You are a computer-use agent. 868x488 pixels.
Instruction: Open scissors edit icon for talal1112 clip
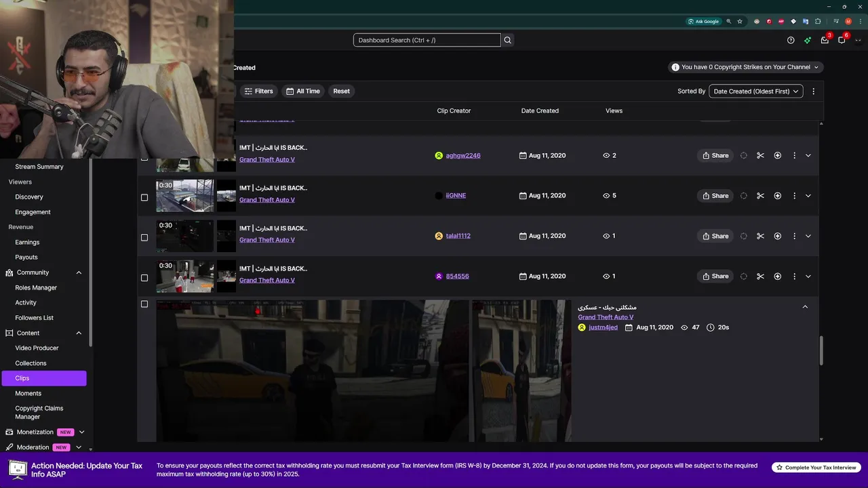(760, 236)
